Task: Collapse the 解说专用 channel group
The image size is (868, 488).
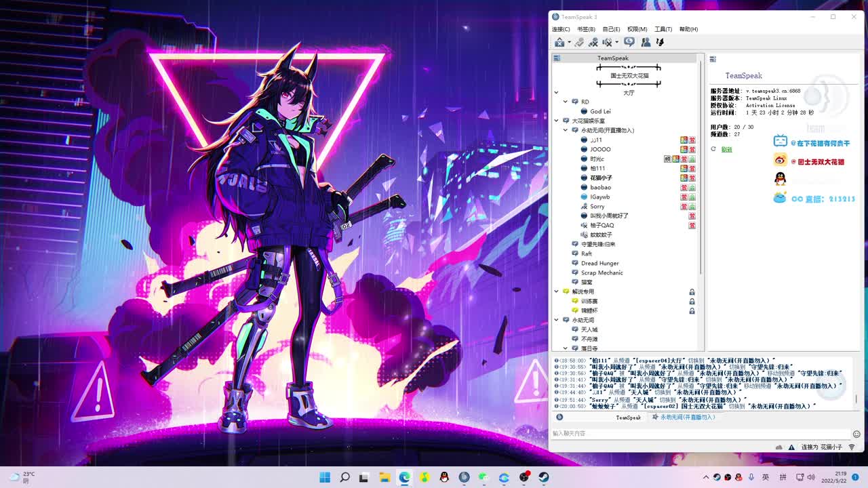Action: (556, 291)
